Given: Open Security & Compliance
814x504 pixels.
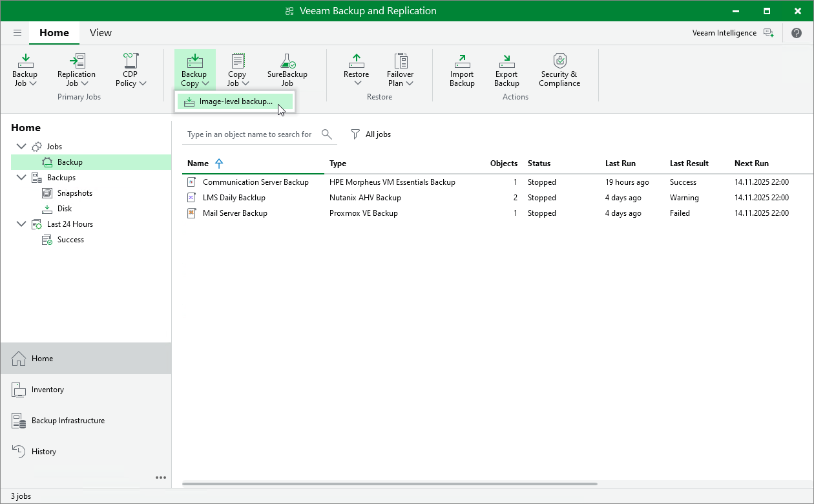Looking at the screenshot, I should coord(560,70).
